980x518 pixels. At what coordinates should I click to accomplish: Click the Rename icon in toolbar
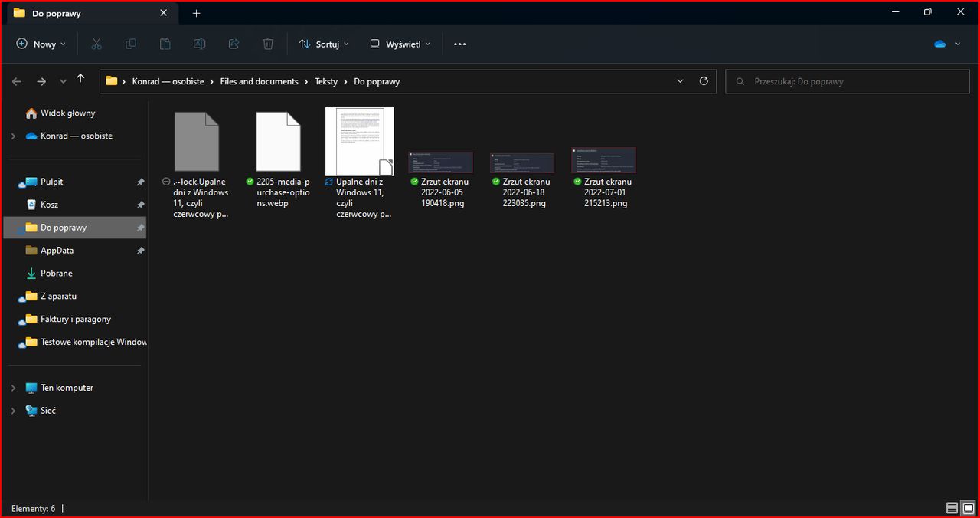pos(199,44)
